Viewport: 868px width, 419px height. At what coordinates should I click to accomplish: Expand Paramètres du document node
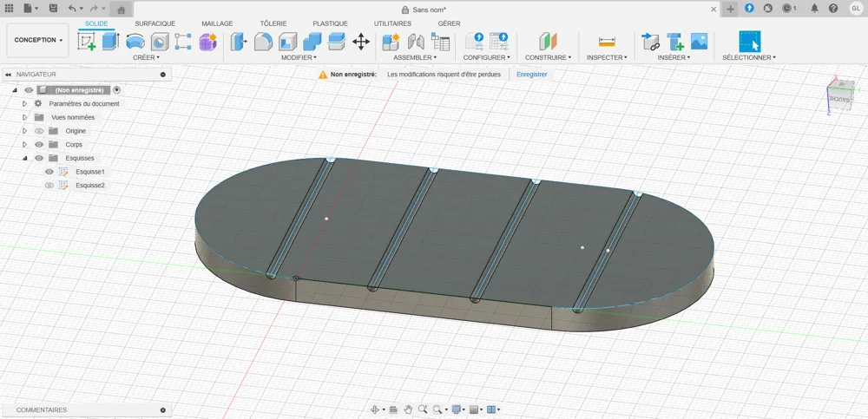[x=24, y=103]
